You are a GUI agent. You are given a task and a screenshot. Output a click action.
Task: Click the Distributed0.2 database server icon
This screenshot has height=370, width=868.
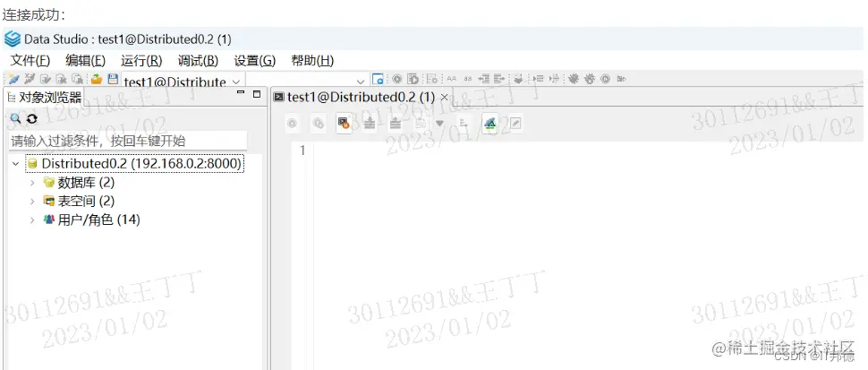point(32,163)
